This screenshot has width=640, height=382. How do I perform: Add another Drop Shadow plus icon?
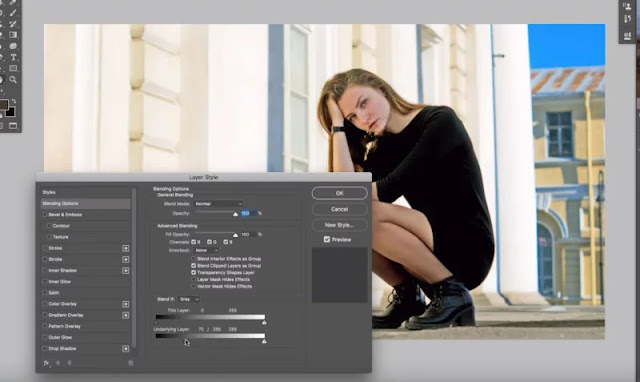126,349
